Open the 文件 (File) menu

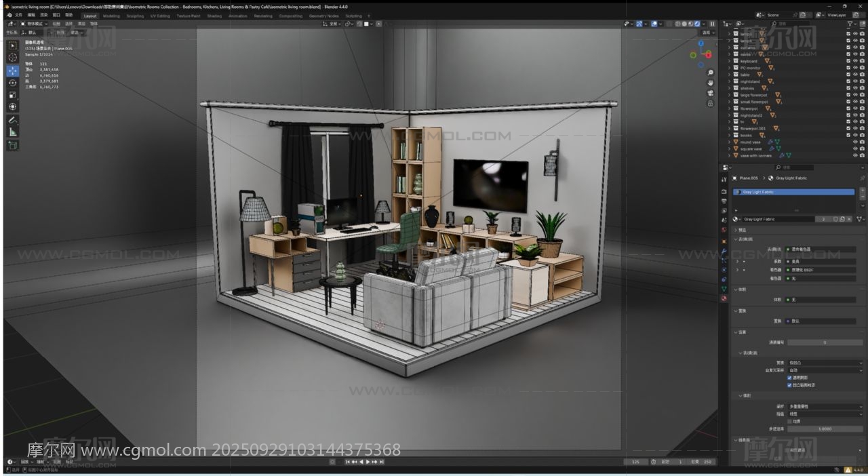pos(18,15)
